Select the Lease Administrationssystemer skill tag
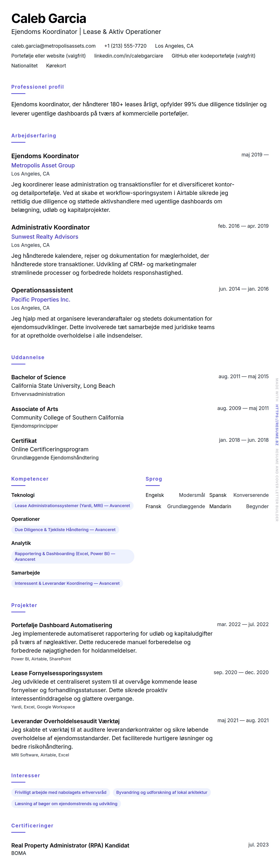 point(72,506)
